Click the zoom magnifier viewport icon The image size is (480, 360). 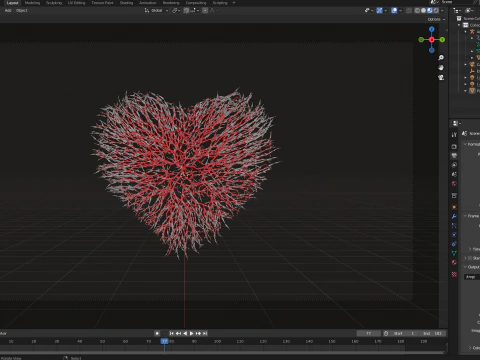[441, 58]
